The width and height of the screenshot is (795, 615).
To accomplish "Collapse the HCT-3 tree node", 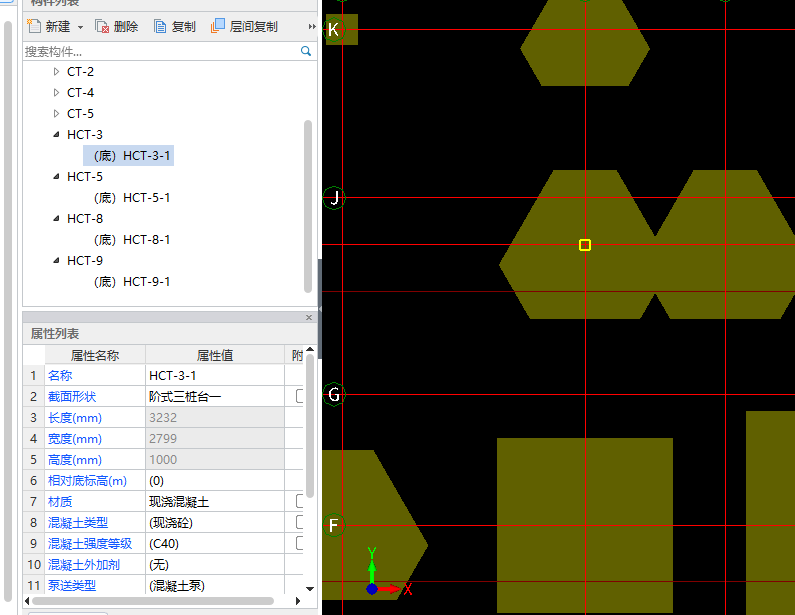I will coord(56,134).
